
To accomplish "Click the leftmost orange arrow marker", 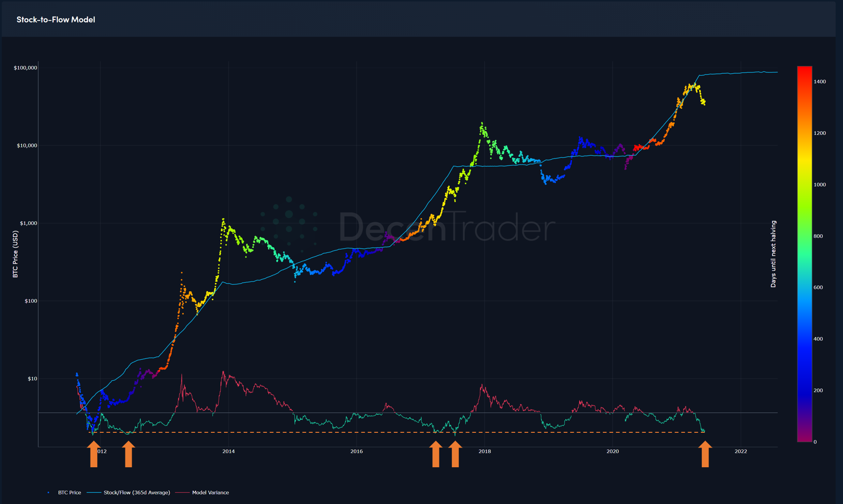I will (94, 454).
